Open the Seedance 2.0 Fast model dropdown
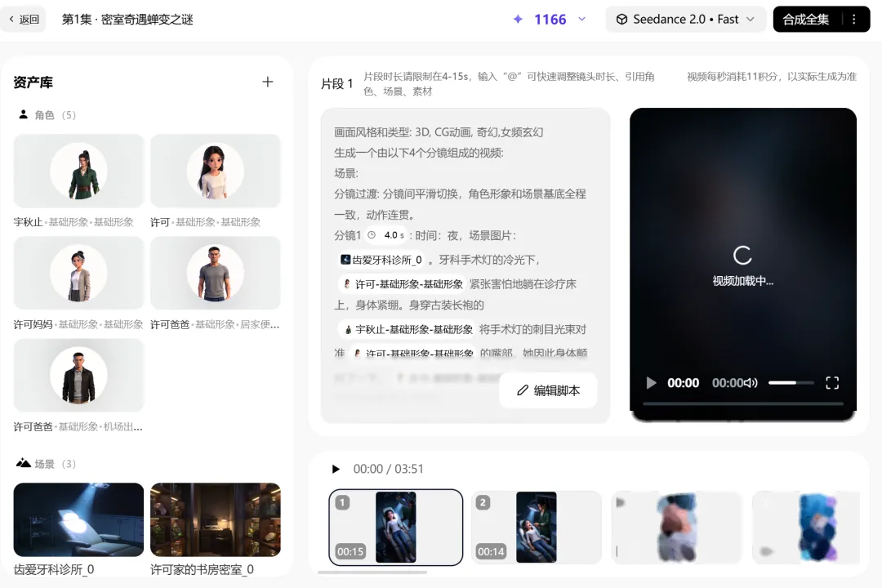This screenshot has width=882, height=588. tap(686, 19)
